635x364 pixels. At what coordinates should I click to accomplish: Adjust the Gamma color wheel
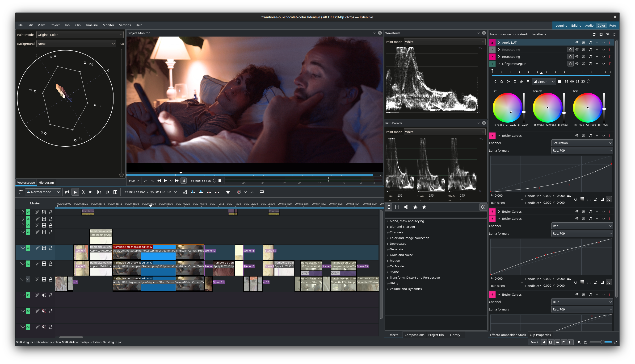(x=548, y=108)
